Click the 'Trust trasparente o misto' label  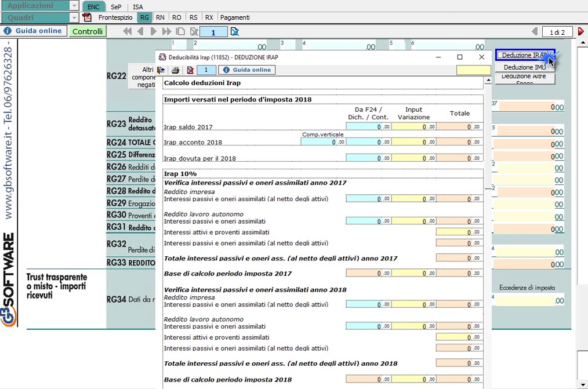pyautogui.click(x=57, y=286)
